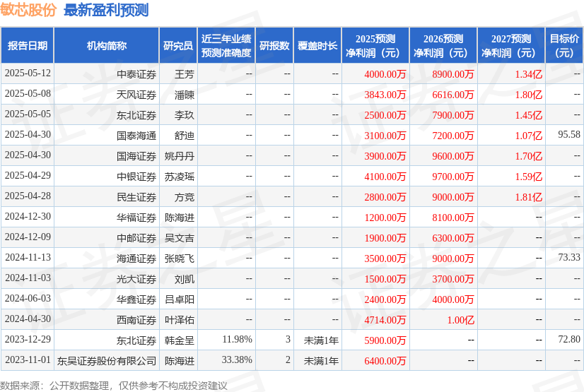Click analyst name 韩金呈
584x392 pixels.
click(180, 340)
